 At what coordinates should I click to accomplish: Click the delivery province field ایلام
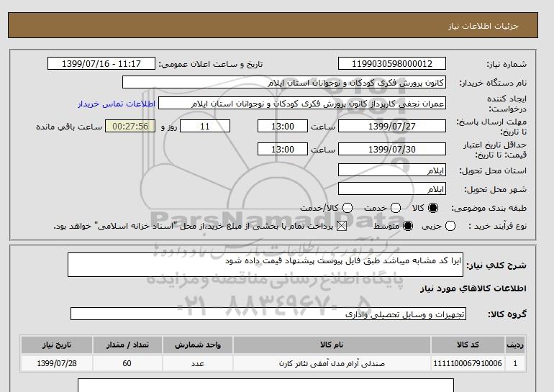(392, 170)
